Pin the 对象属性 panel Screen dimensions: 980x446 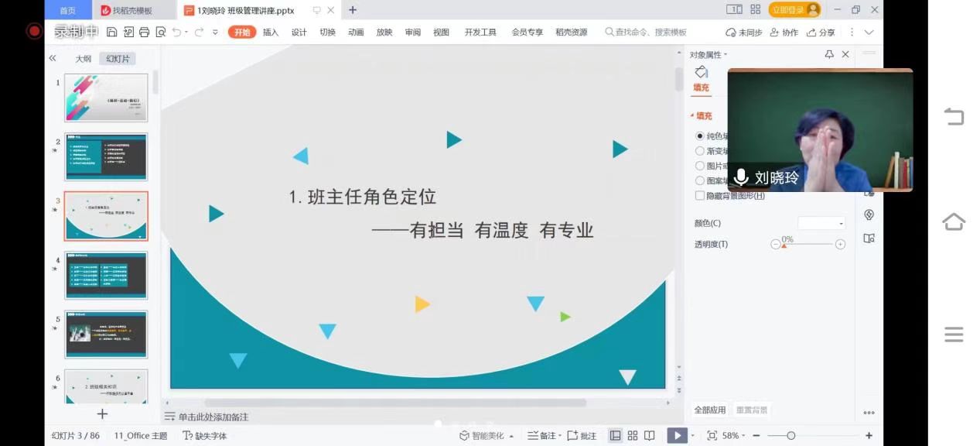829,55
